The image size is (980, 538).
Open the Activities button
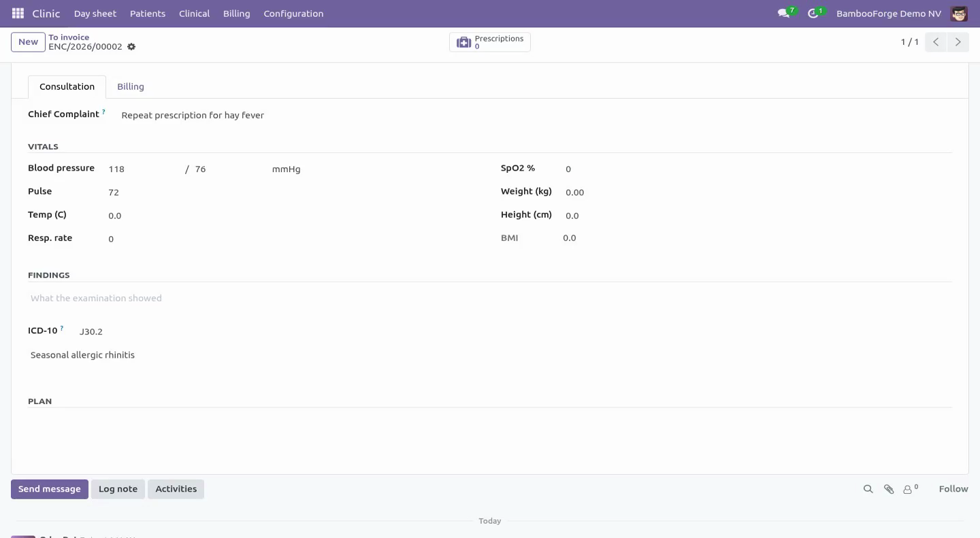point(176,489)
